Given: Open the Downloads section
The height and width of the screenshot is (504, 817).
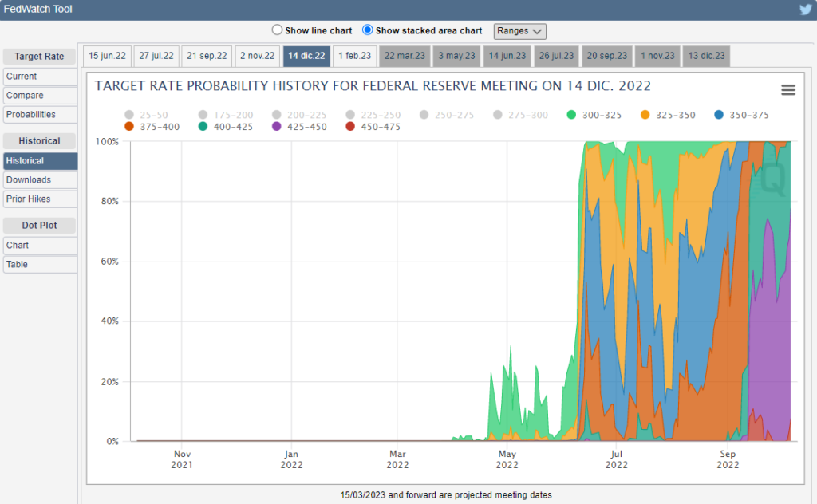Looking at the screenshot, I should point(40,180).
